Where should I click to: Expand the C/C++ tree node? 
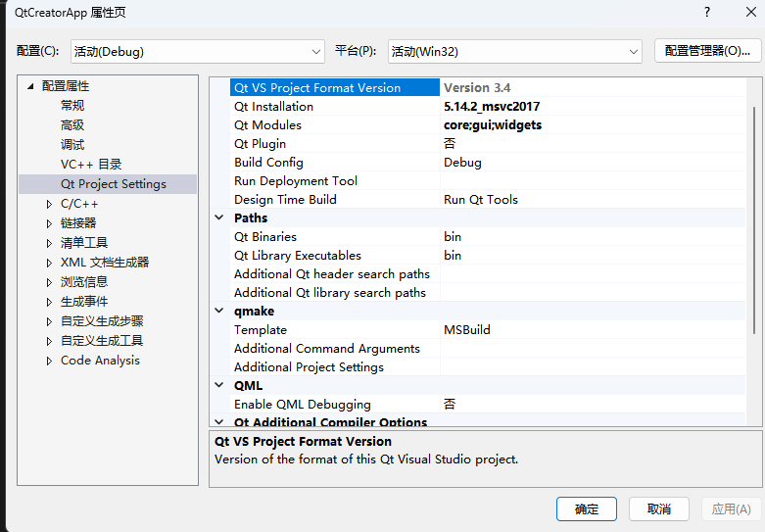click(49, 204)
